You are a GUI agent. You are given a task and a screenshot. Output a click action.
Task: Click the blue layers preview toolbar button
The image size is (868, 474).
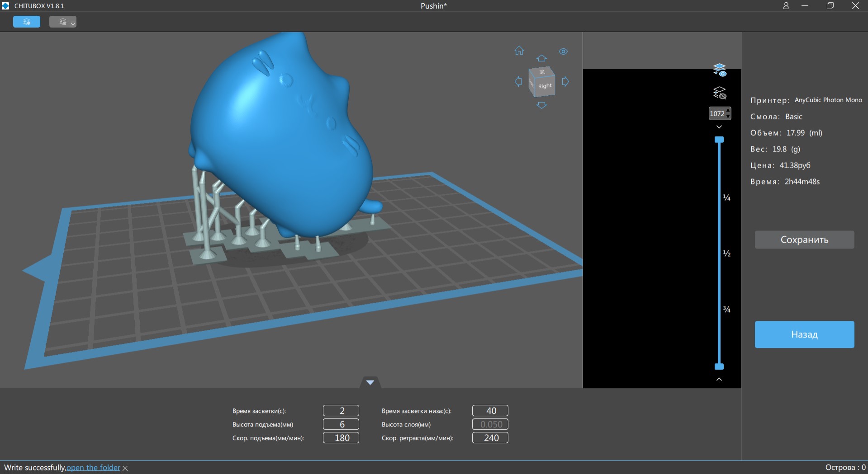(x=27, y=22)
